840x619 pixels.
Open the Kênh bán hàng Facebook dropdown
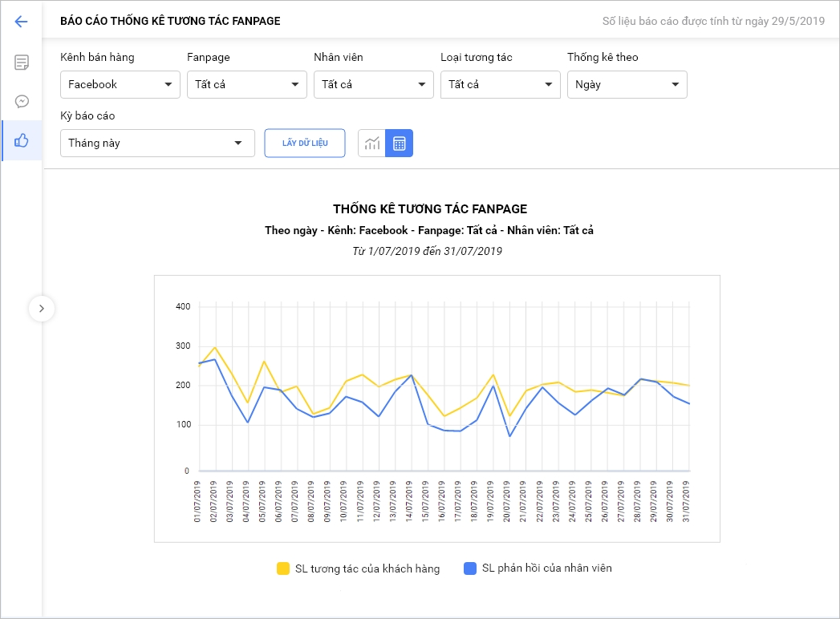click(120, 84)
